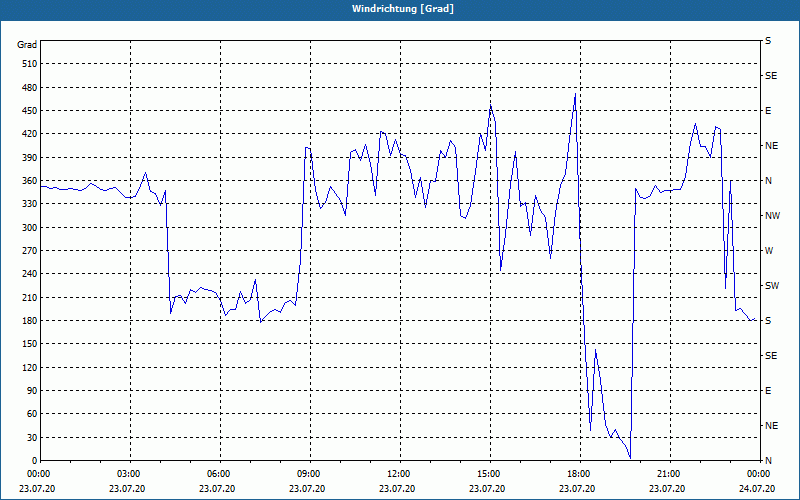This screenshot has width=800, height=500.
Task: Click the 480 y-axis value
Action: tap(30, 87)
